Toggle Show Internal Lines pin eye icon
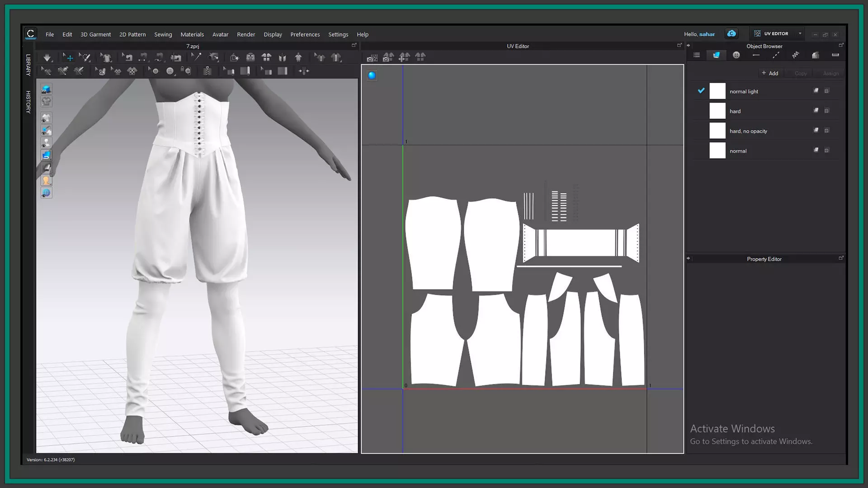 coord(46,130)
